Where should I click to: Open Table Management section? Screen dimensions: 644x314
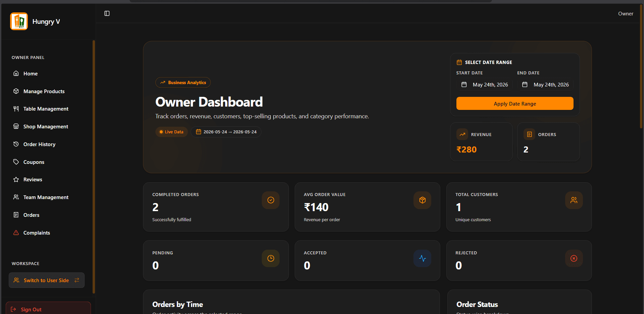point(47,109)
